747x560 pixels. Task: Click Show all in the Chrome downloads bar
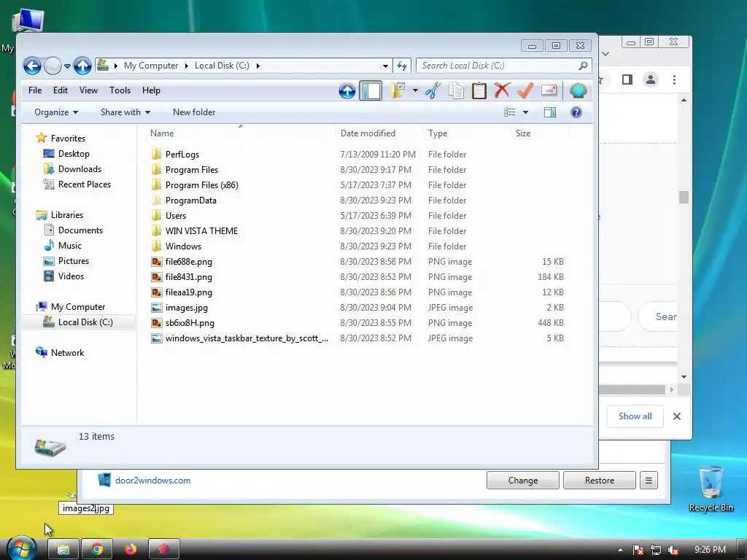pos(635,416)
